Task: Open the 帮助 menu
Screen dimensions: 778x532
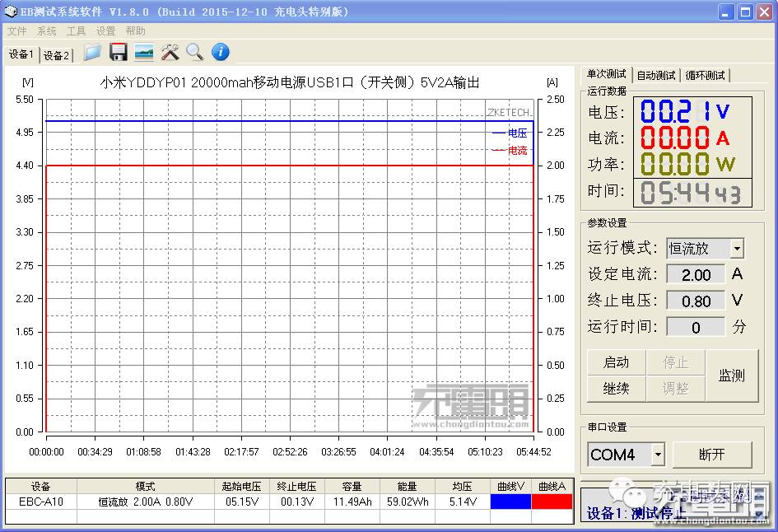Action: (x=136, y=30)
